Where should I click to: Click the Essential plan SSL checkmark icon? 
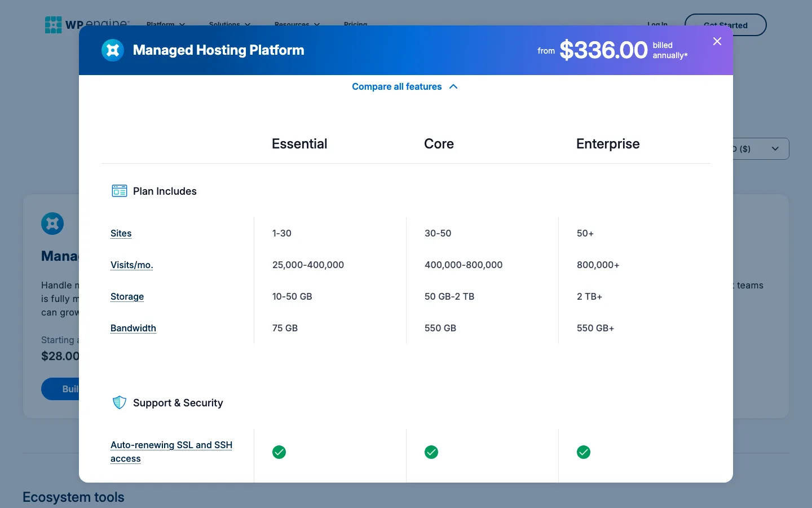279,452
